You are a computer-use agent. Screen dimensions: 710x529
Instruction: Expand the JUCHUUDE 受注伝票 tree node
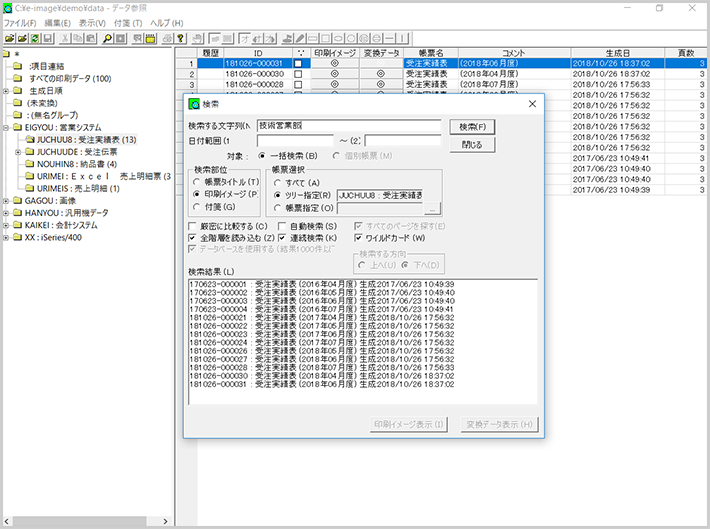tap(18, 152)
